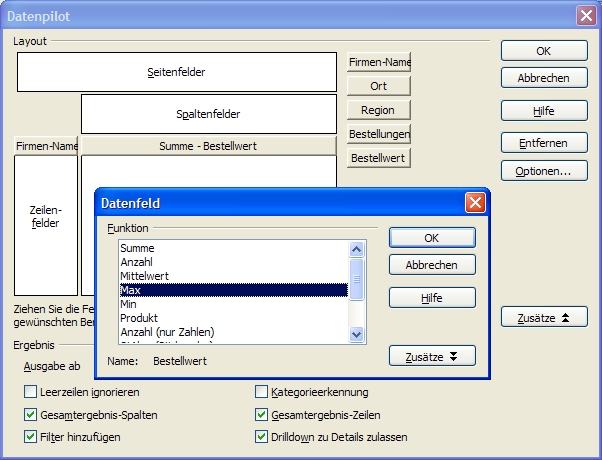Disable Gesamtergebnis-Spalten checkbox
The width and height of the screenshot is (602, 460).
point(31,415)
